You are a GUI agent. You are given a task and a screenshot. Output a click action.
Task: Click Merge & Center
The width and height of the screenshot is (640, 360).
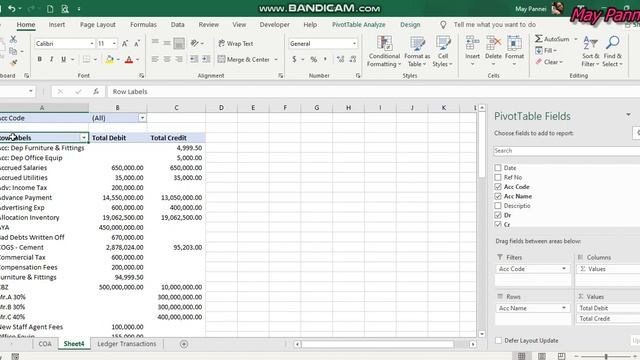(244, 60)
